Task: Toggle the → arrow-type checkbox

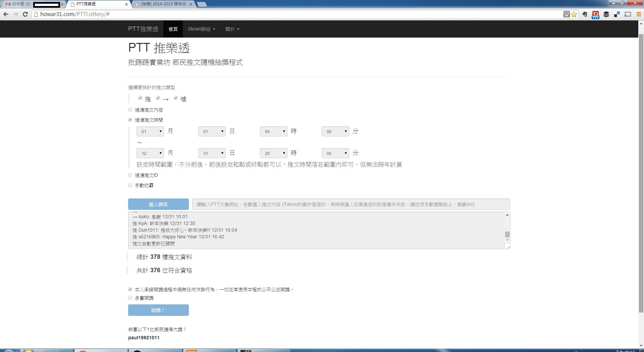Action: coord(158,98)
